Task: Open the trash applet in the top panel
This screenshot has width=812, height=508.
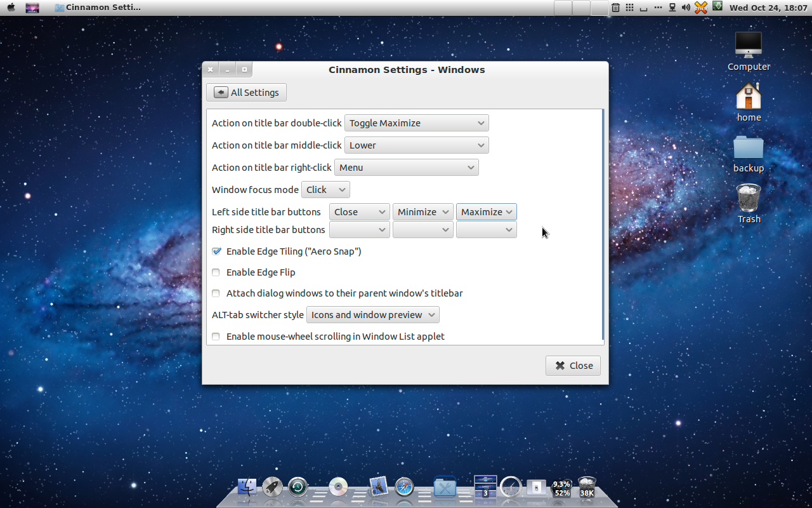Action: [615, 8]
